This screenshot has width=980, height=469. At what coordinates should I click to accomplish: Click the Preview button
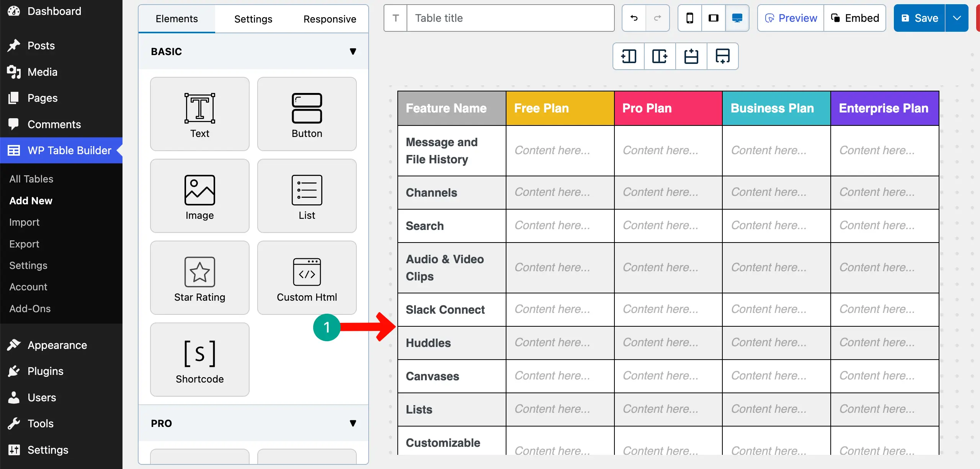pos(790,18)
